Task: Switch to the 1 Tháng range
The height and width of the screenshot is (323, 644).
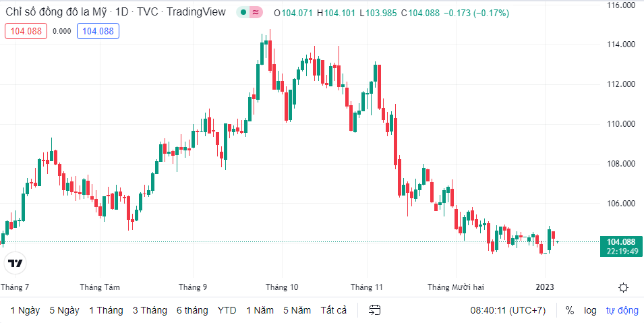Action: 106,310
